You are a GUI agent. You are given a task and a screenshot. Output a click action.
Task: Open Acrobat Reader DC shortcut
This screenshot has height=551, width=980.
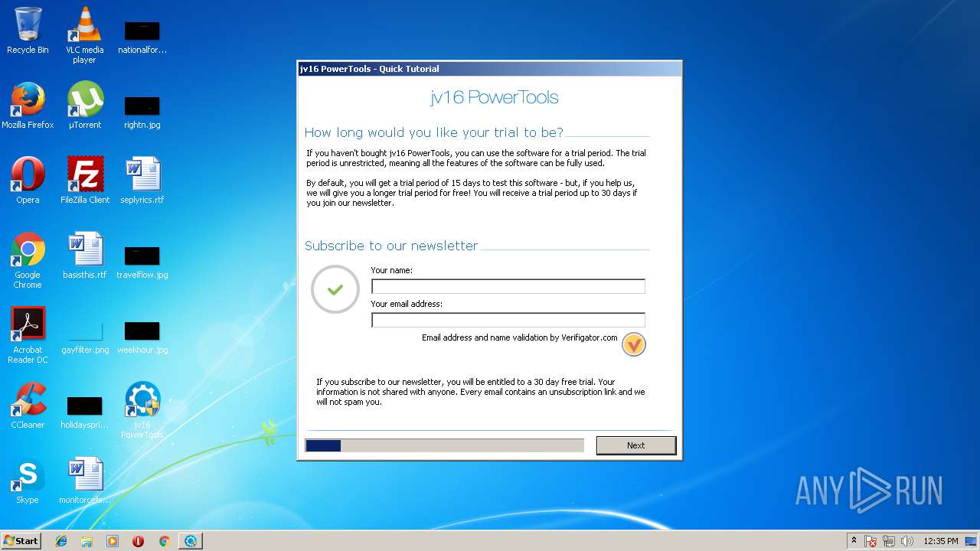(x=28, y=335)
